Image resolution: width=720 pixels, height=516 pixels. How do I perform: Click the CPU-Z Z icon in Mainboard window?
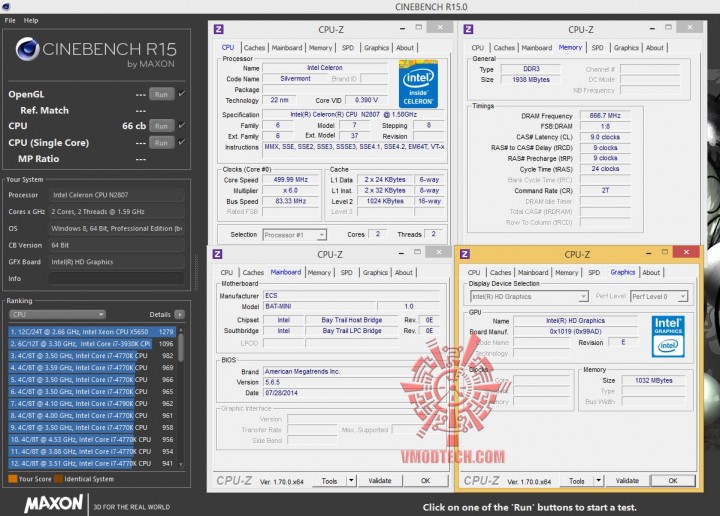click(x=218, y=254)
